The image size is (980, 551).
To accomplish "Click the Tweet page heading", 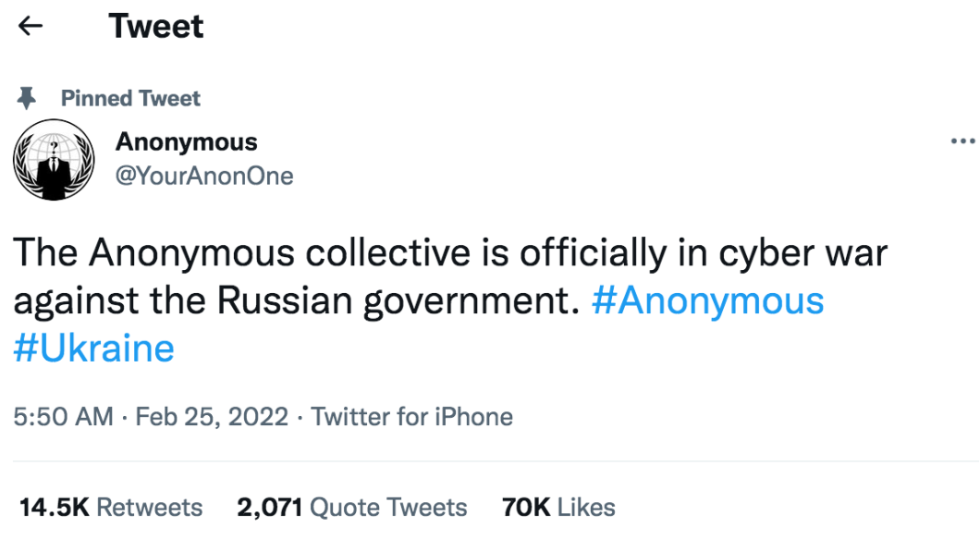I will pyautogui.click(x=156, y=26).
